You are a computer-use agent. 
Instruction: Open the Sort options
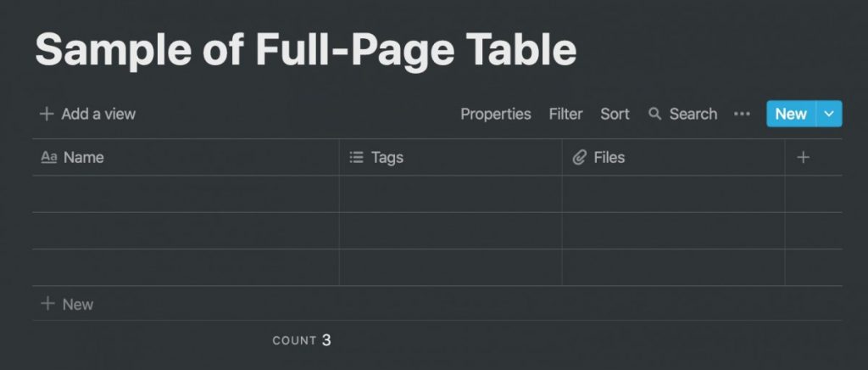(x=615, y=114)
